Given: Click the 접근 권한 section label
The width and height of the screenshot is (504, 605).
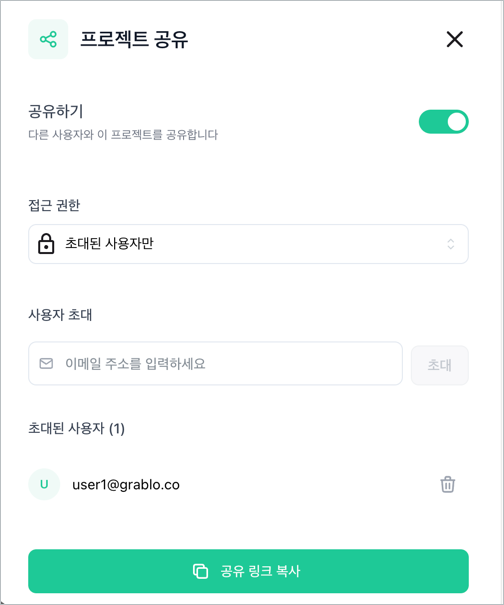Looking at the screenshot, I should pyautogui.click(x=54, y=205).
